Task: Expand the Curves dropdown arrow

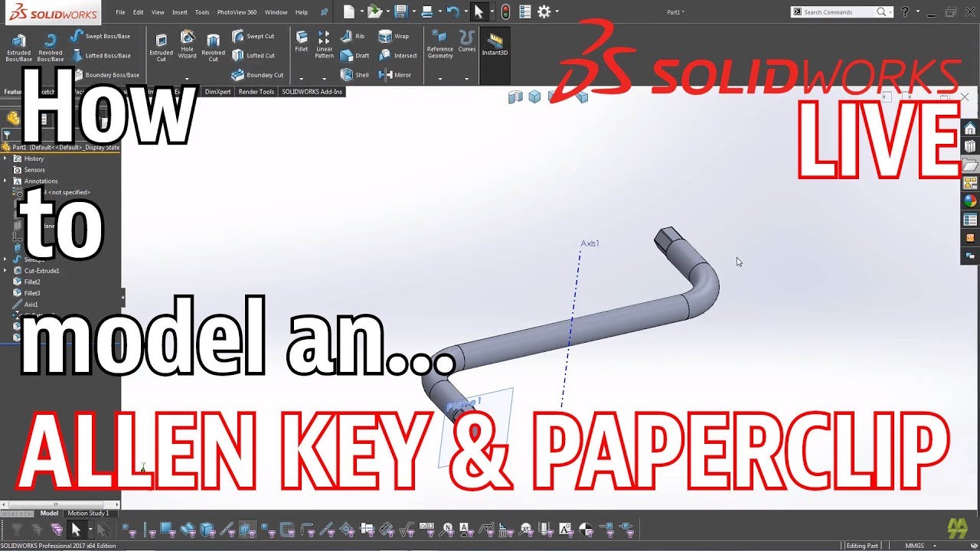Action: (467, 78)
